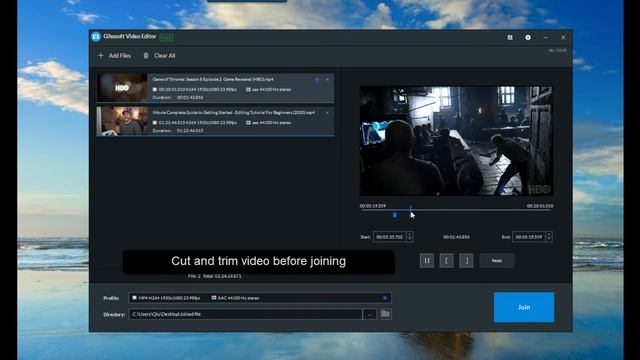The width and height of the screenshot is (640, 360).
Task: Click the Gihosoft Video Editor logo icon
Action: coord(96,37)
